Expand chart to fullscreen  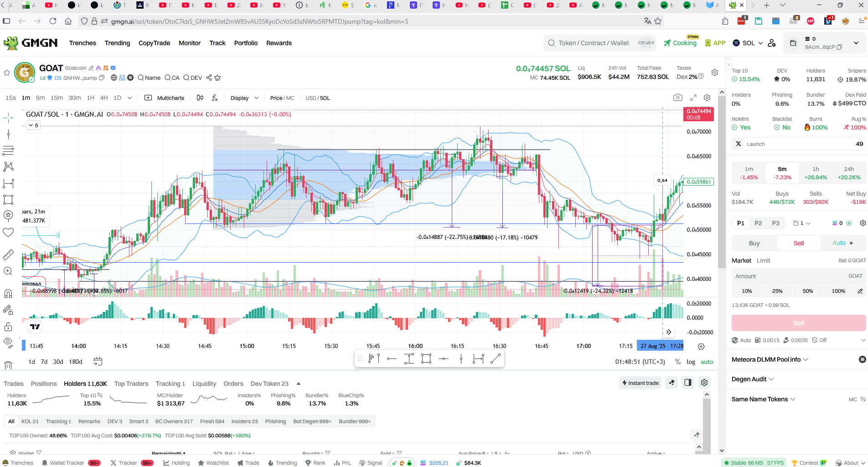pyautogui.click(x=693, y=98)
